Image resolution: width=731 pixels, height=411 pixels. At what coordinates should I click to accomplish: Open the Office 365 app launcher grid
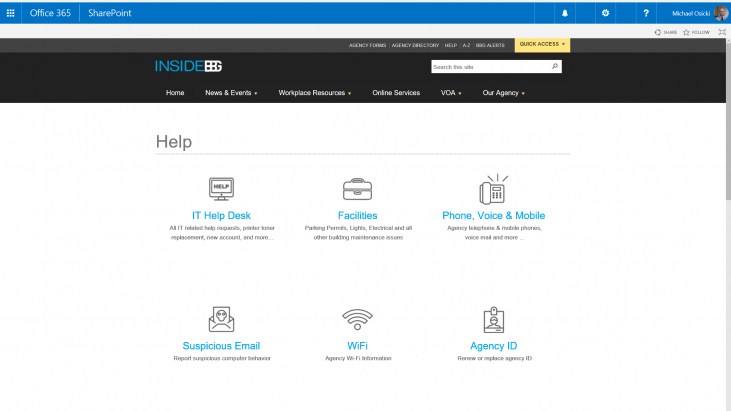coord(10,13)
